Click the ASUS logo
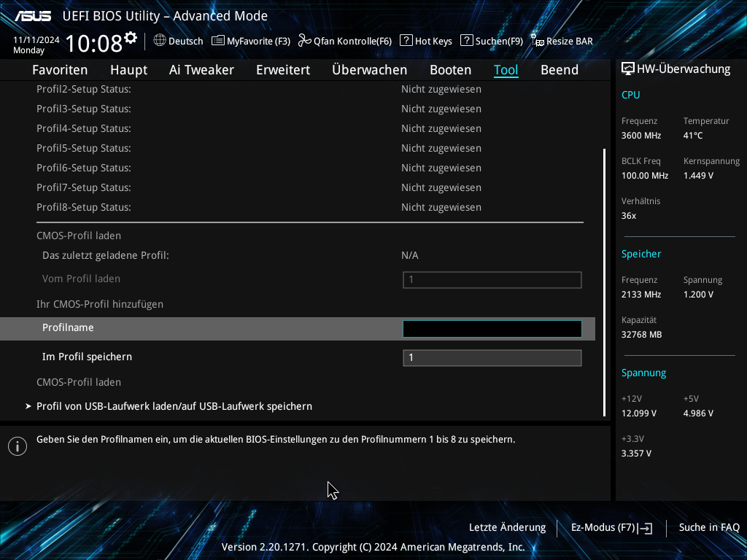Screen dimensions: 747x560 (x=33, y=16)
